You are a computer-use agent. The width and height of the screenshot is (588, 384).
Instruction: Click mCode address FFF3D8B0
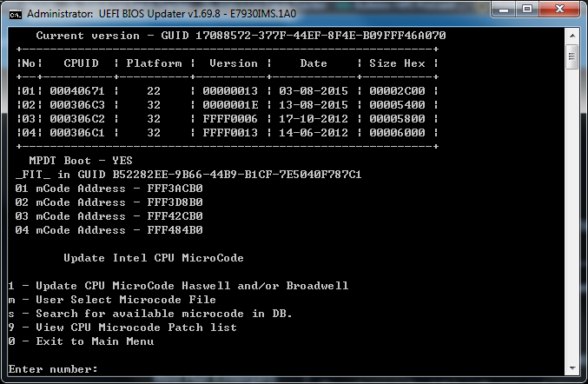[x=175, y=202]
